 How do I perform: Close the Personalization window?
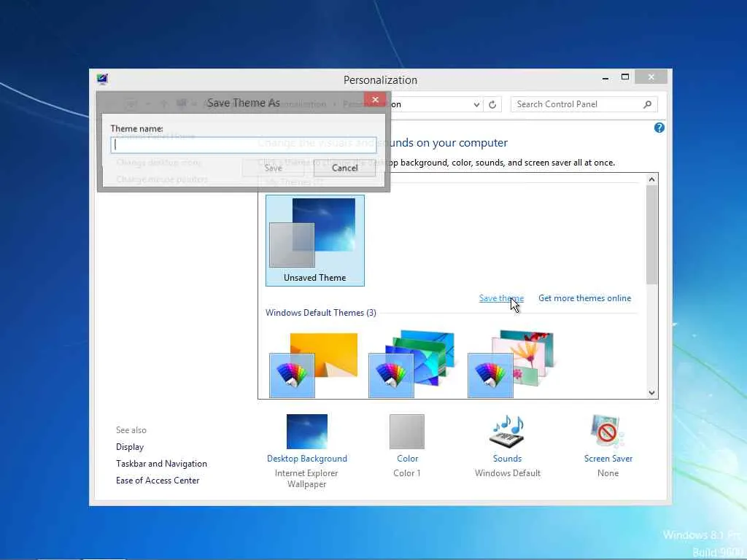click(x=651, y=77)
